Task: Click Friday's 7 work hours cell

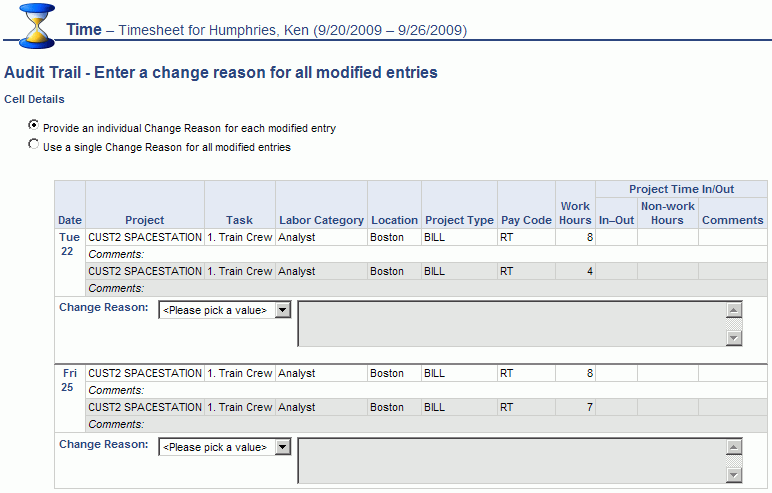Action: click(575, 407)
